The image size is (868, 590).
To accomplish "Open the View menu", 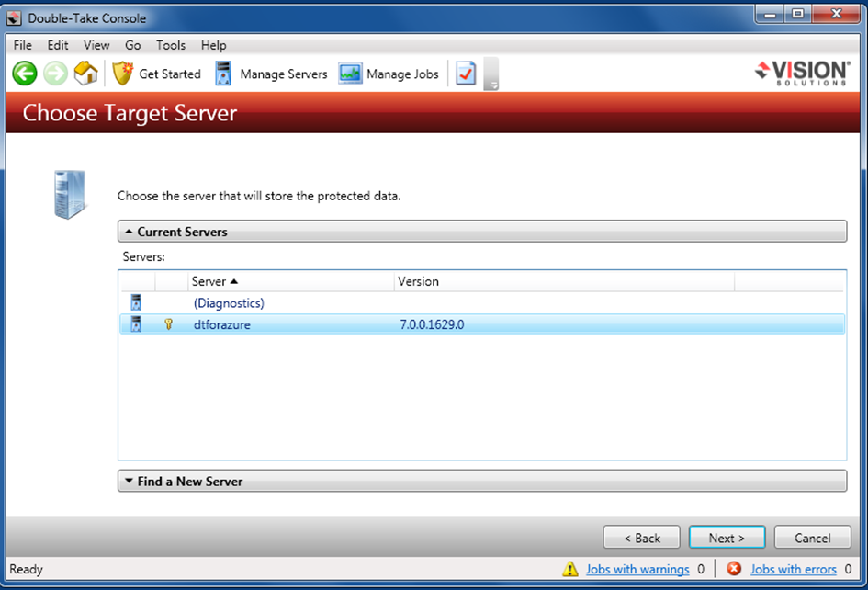I will pyautogui.click(x=96, y=45).
